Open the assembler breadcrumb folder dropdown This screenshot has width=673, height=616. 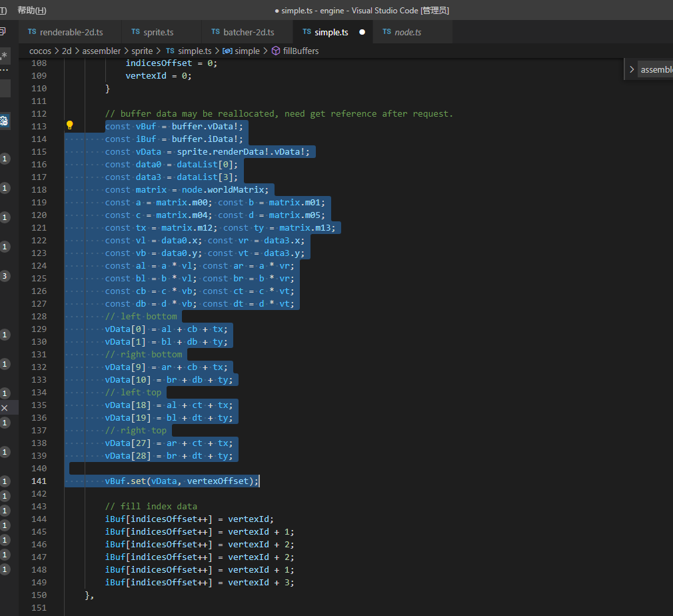coord(101,51)
